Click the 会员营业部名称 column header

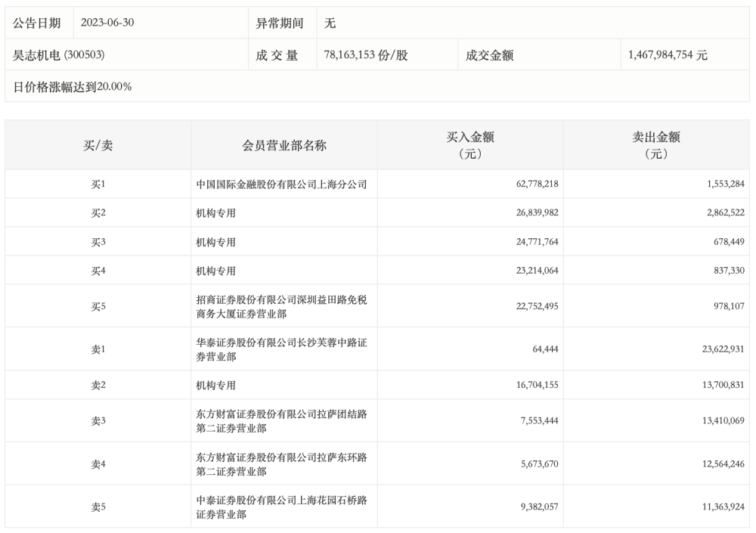[x=284, y=145]
